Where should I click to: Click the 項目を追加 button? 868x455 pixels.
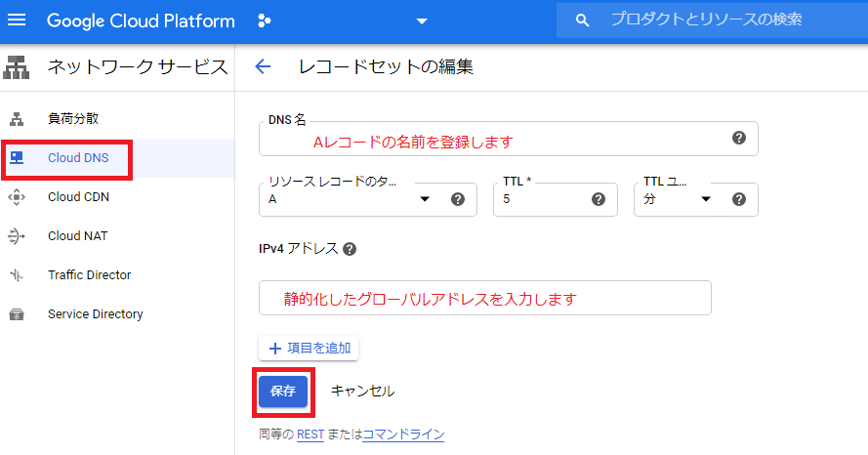pos(309,349)
